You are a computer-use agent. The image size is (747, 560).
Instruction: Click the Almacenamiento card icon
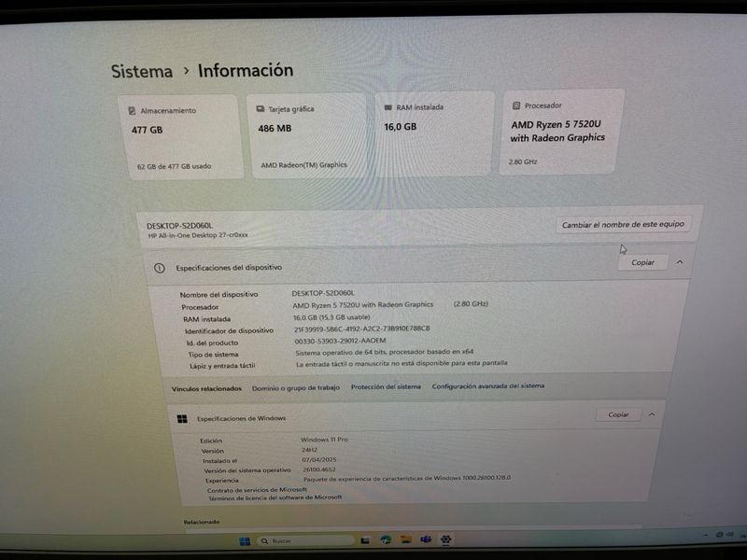tap(132, 111)
